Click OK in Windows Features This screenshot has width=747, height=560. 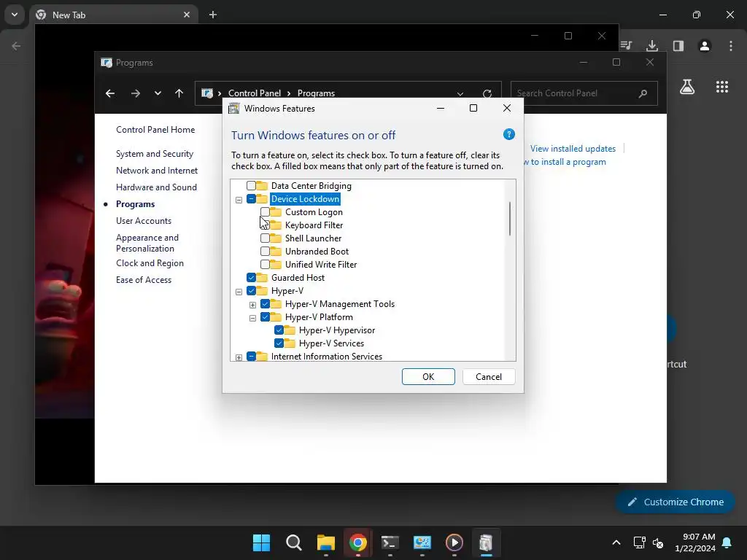click(x=428, y=377)
